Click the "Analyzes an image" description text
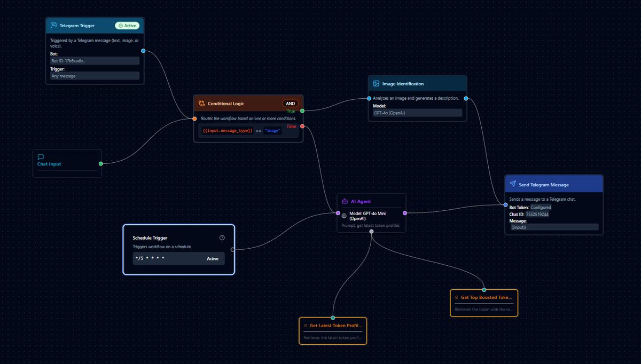 click(x=416, y=98)
